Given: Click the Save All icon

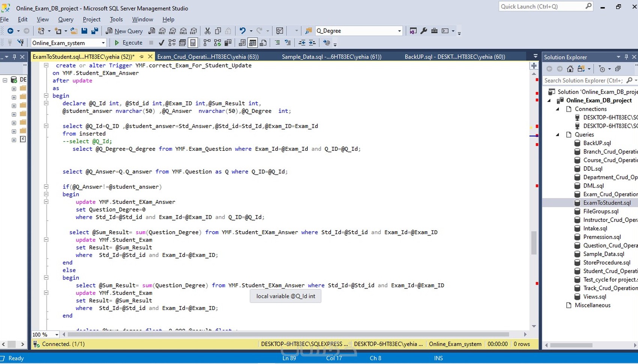Looking at the screenshot, I should pos(95,31).
